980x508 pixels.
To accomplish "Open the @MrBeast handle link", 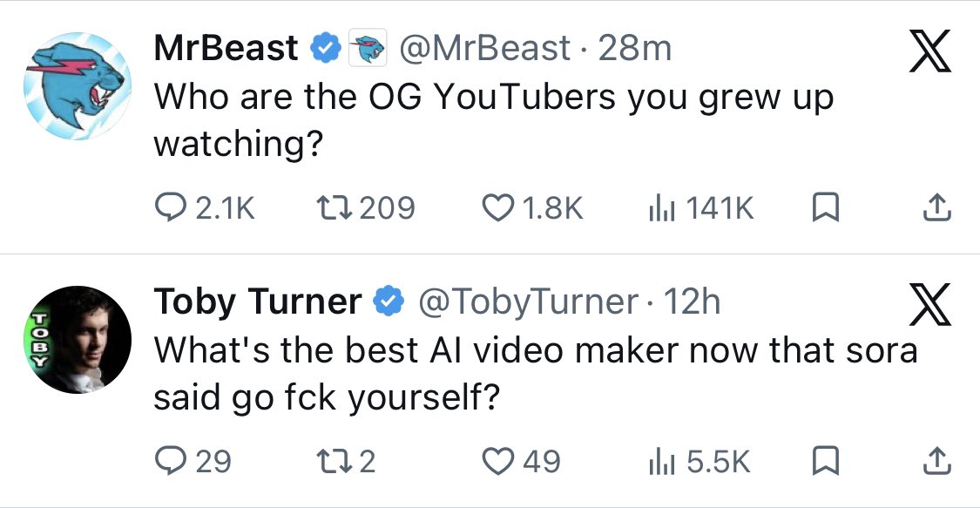I will [484, 49].
